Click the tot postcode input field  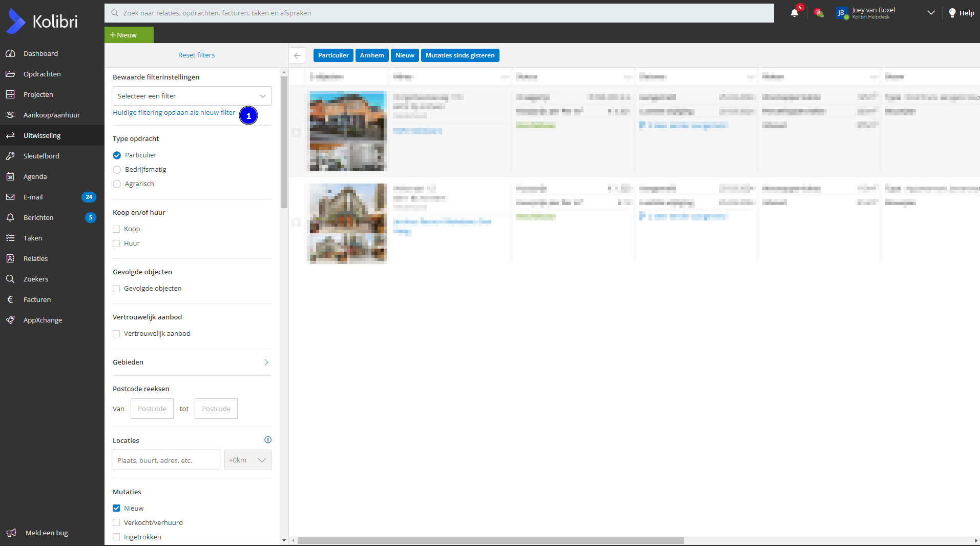(216, 409)
